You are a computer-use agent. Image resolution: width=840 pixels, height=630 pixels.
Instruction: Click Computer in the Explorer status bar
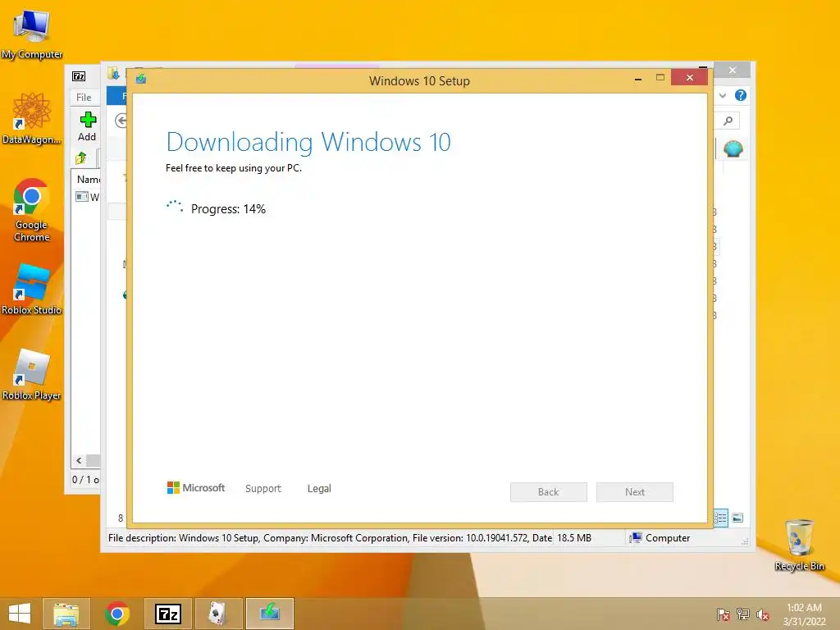pyautogui.click(x=660, y=538)
